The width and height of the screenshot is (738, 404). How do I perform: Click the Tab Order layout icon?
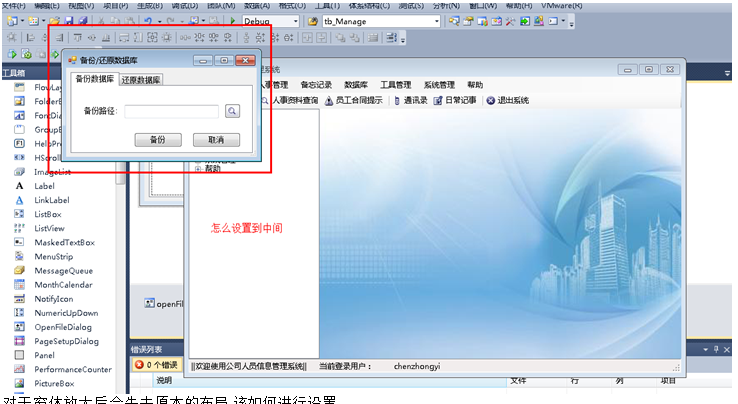pyautogui.click(x=391, y=38)
